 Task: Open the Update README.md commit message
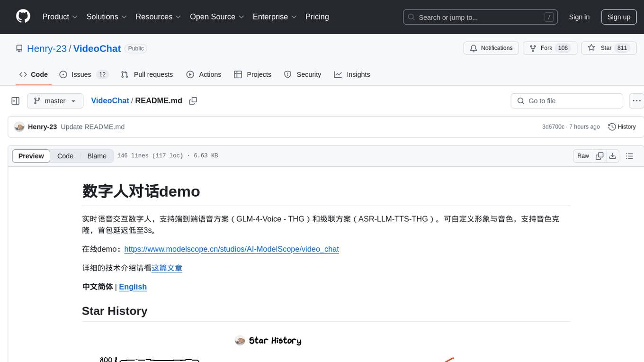pos(93,127)
